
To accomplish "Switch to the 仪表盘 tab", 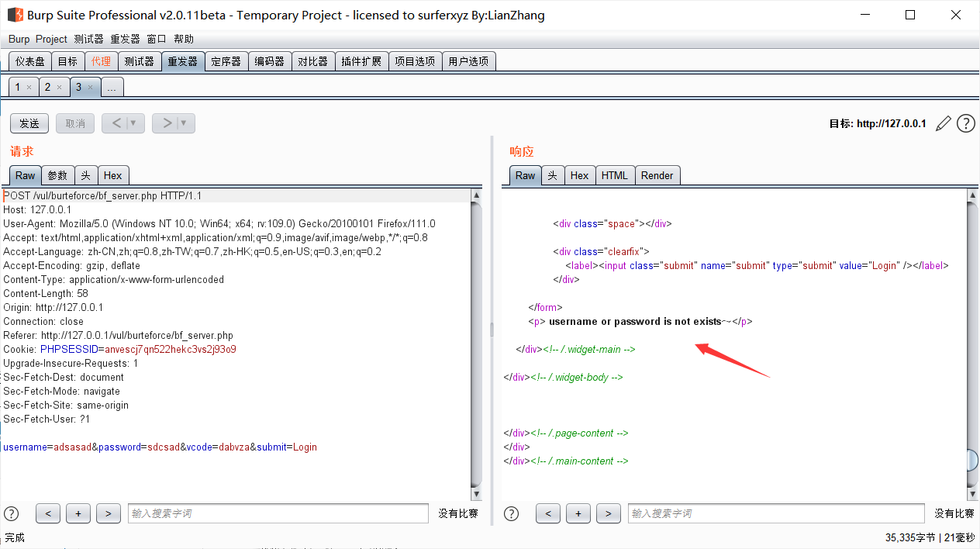I will click(x=30, y=61).
